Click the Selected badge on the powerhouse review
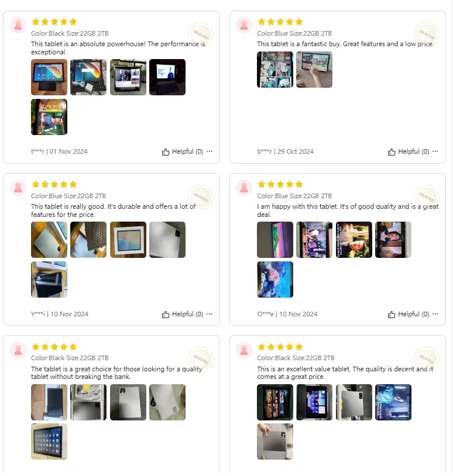This screenshot has width=453, height=476. [201, 34]
